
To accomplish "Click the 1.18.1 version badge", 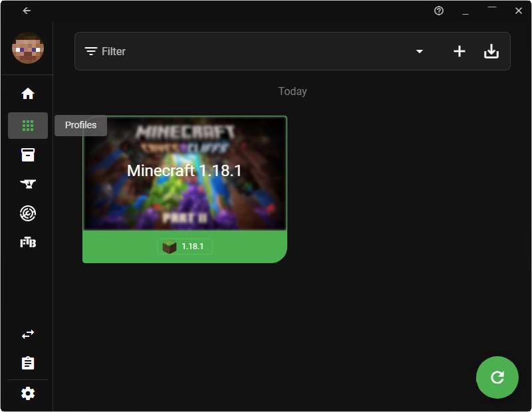I will click(184, 246).
